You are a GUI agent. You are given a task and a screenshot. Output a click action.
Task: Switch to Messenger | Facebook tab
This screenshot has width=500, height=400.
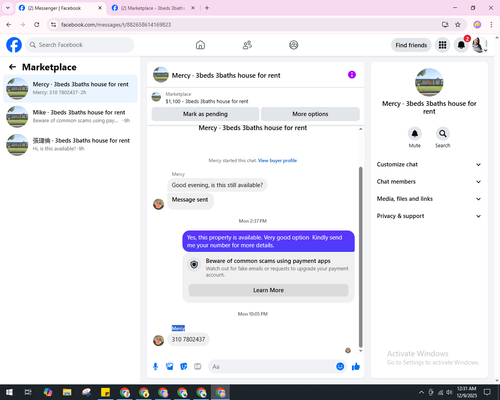click(x=60, y=8)
